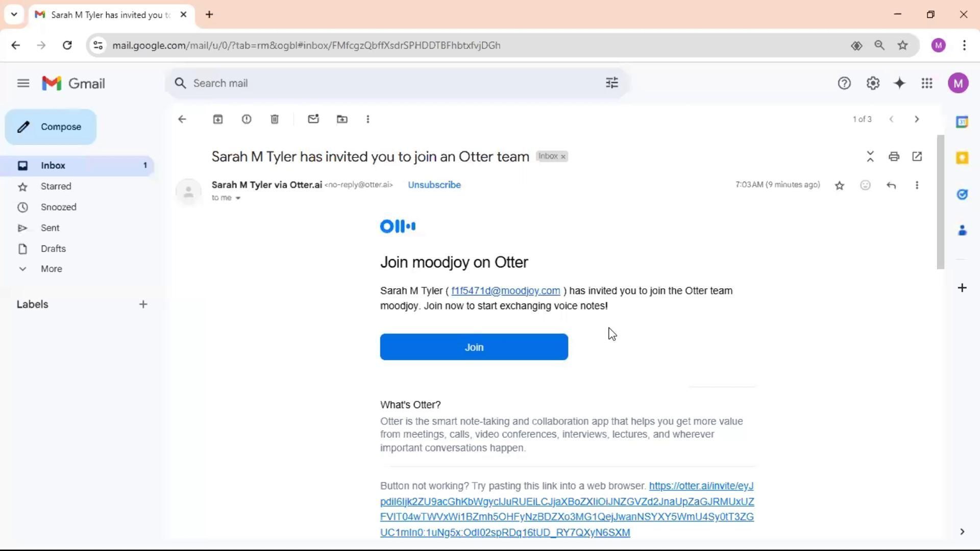980x551 pixels.
Task: Open the Sent folder
Action: 50,228
